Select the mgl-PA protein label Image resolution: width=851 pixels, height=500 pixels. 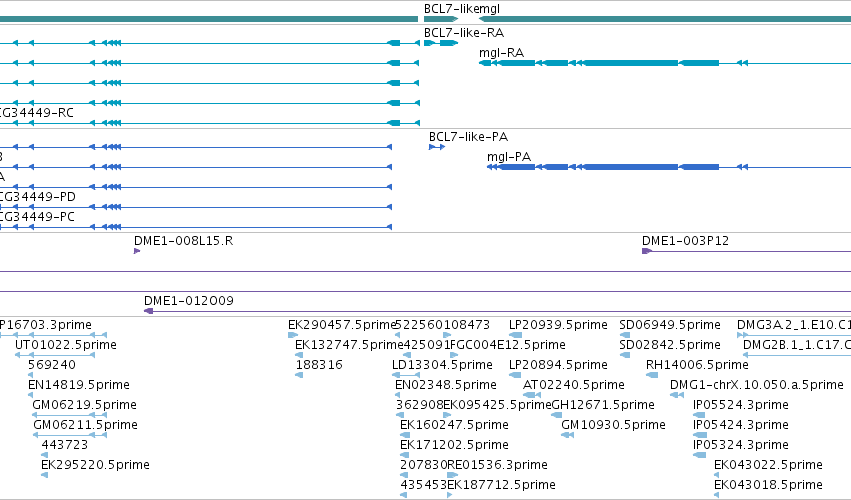[x=509, y=157]
